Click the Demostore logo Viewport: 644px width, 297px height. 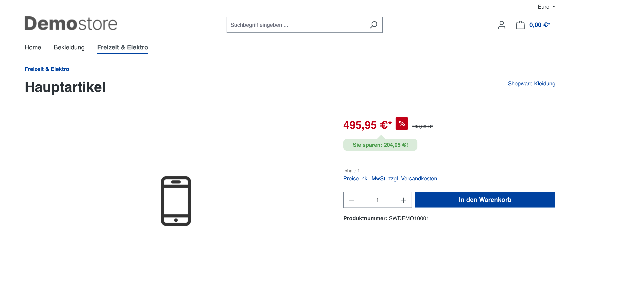[71, 23]
